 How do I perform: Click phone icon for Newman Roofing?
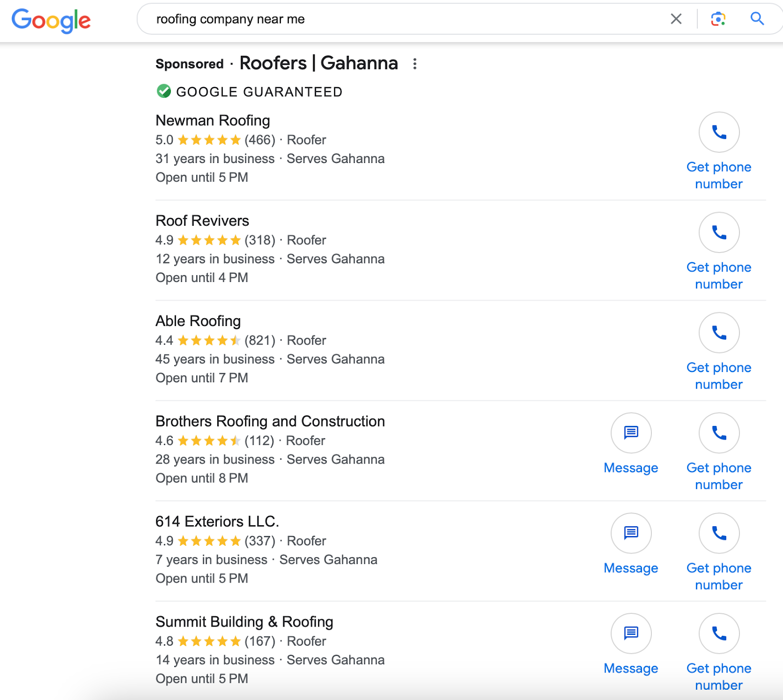click(x=719, y=132)
